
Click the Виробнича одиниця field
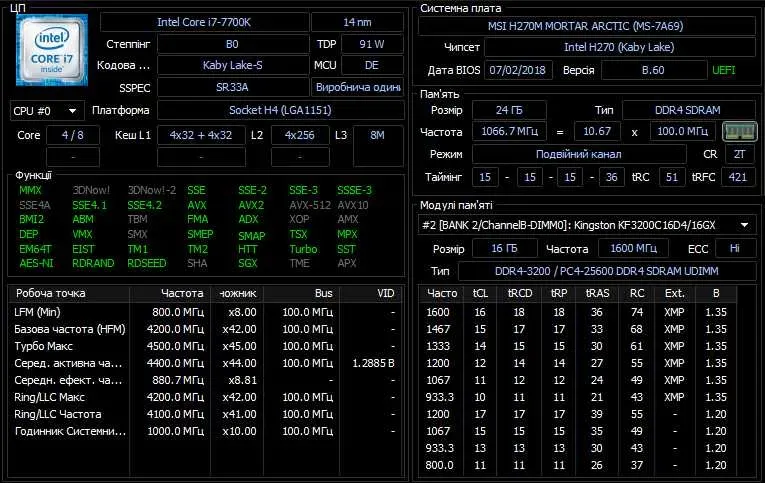coord(358,87)
